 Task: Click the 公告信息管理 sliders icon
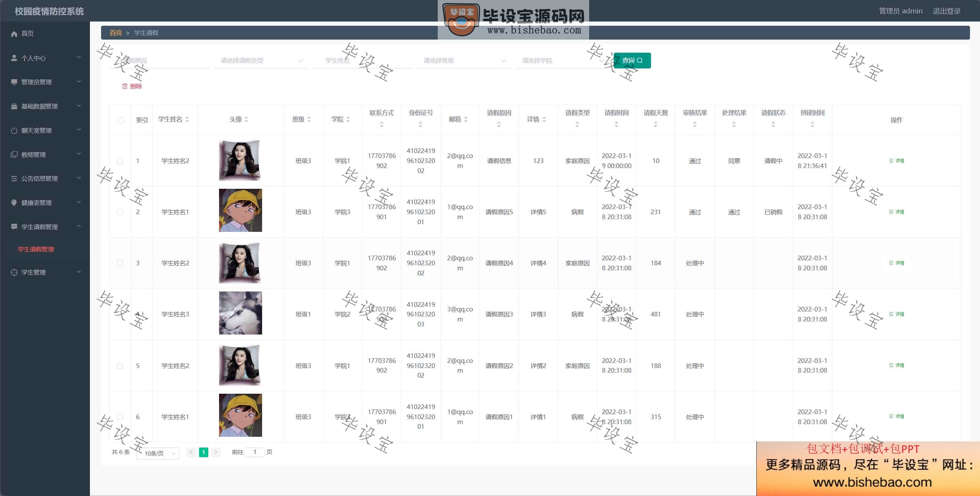point(14,178)
